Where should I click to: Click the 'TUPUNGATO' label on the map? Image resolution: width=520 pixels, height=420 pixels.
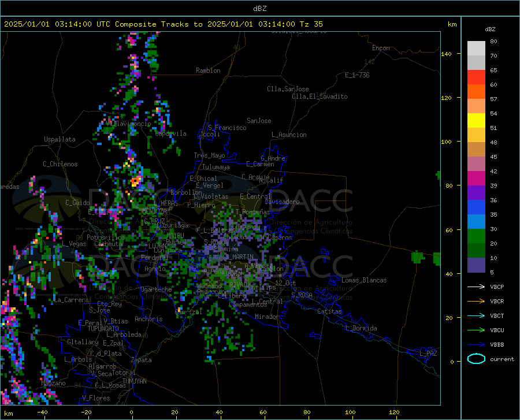pyautogui.click(x=103, y=329)
